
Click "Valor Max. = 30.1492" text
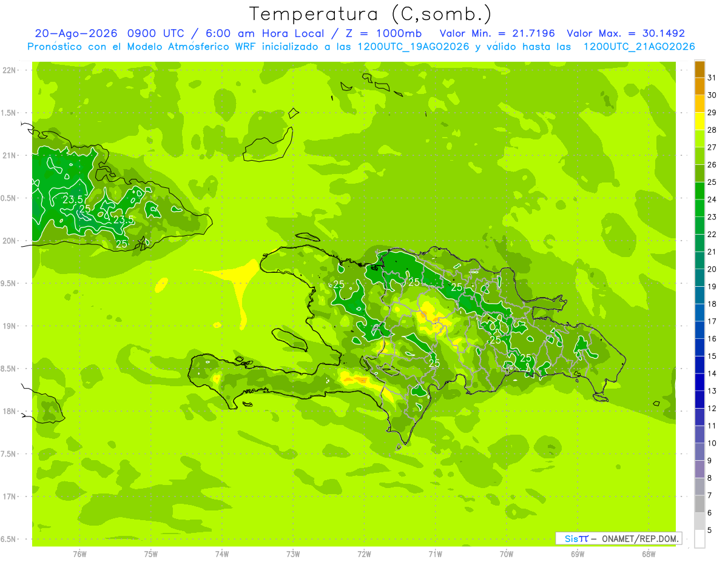pyautogui.click(x=625, y=33)
